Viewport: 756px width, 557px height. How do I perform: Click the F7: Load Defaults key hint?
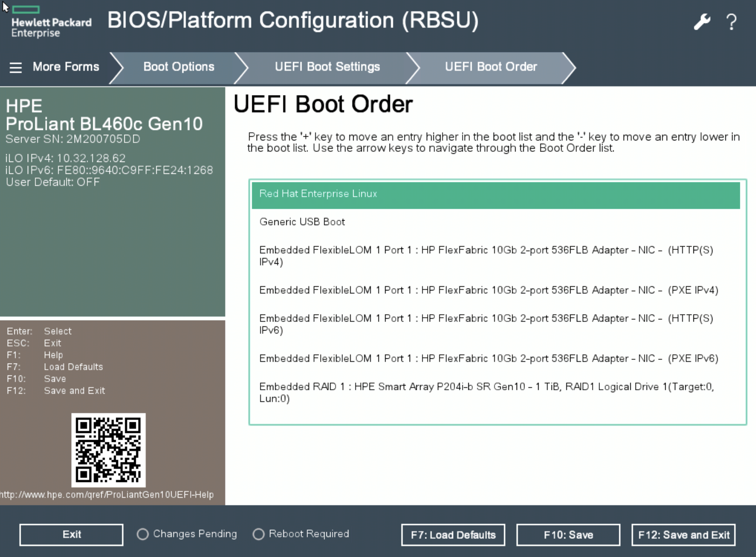[54, 367]
